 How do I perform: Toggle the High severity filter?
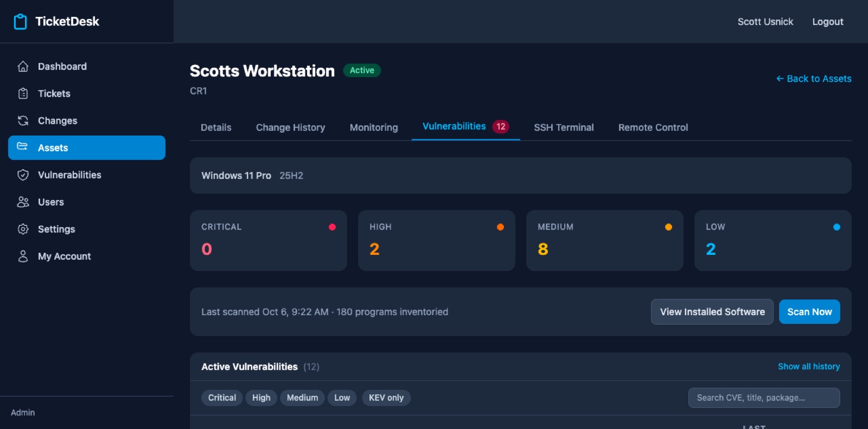pyautogui.click(x=261, y=398)
